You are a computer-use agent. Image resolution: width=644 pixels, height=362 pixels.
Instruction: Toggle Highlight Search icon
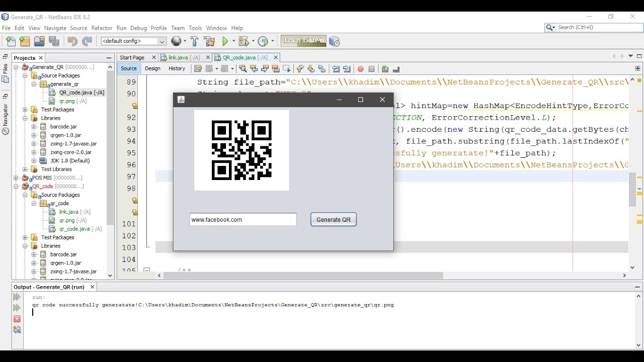click(x=276, y=69)
